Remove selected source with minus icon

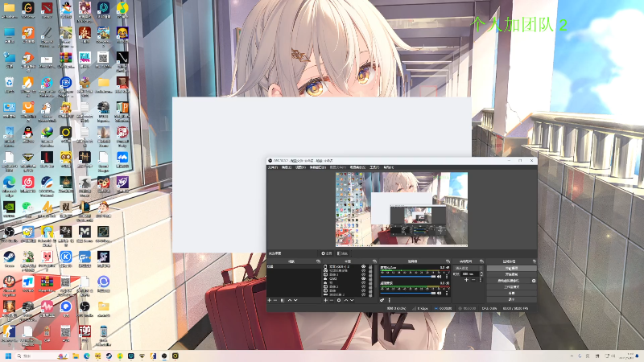332,300
